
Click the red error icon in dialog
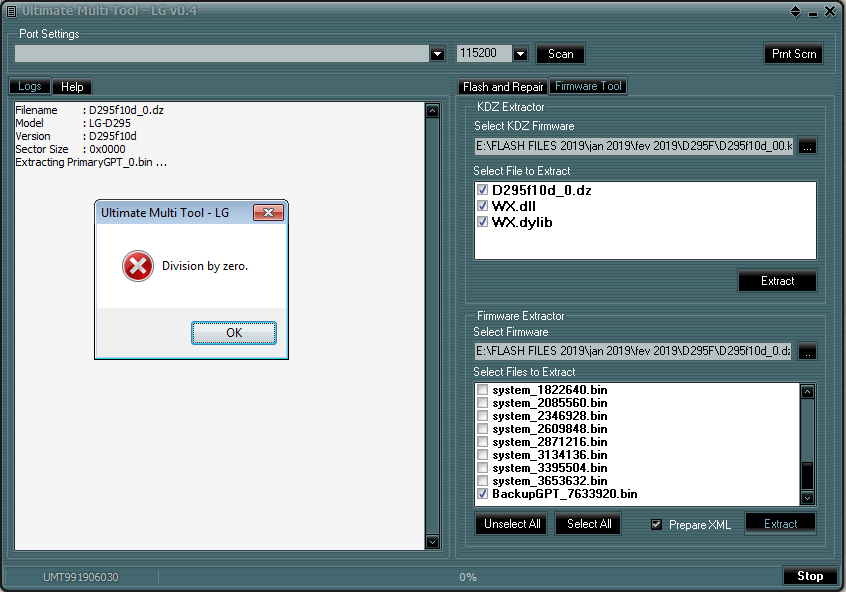pyautogui.click(x=138, y=266)
